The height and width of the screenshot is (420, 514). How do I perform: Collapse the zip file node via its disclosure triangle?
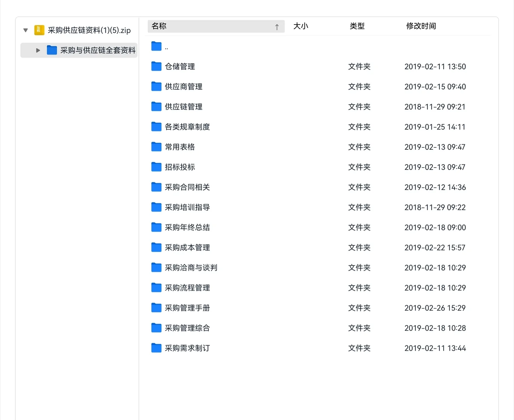(x=25, y=30)
